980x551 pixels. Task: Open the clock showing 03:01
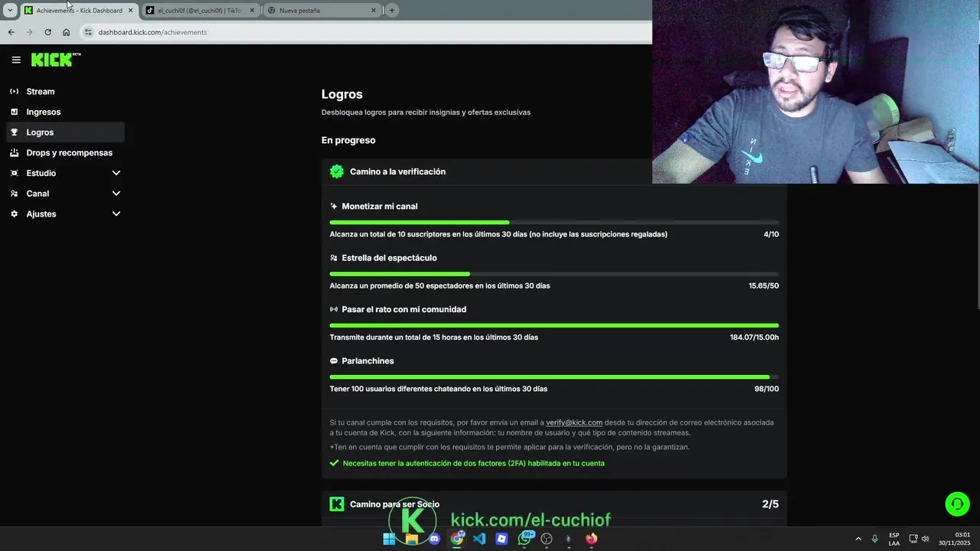955,539
